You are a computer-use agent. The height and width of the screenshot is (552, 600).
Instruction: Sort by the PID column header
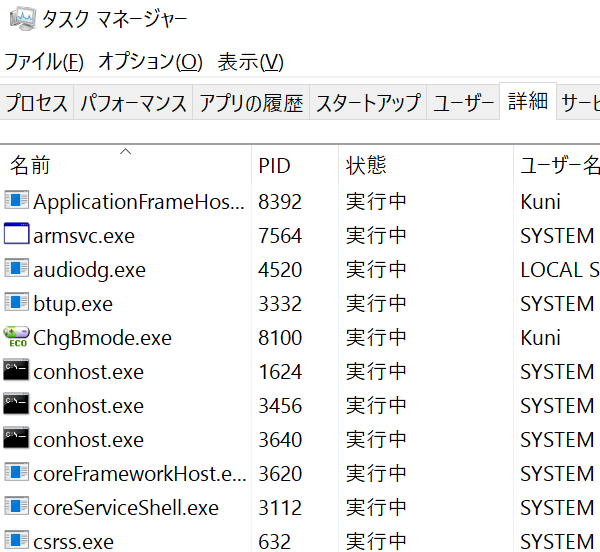coord(295,165)
